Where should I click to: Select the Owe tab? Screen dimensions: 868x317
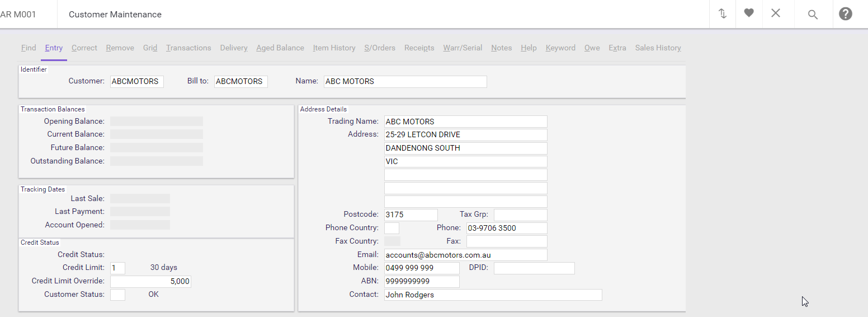592,48
